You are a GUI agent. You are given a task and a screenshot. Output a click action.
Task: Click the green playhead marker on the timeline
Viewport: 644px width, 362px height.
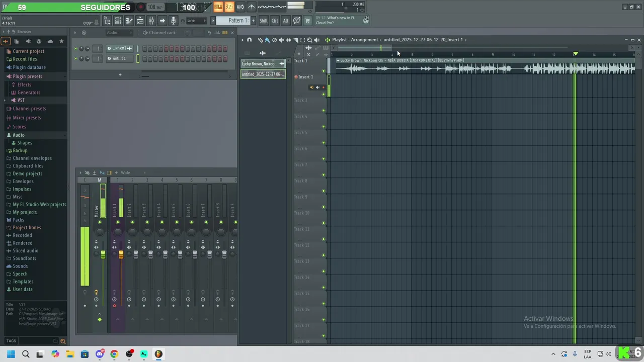576,54
